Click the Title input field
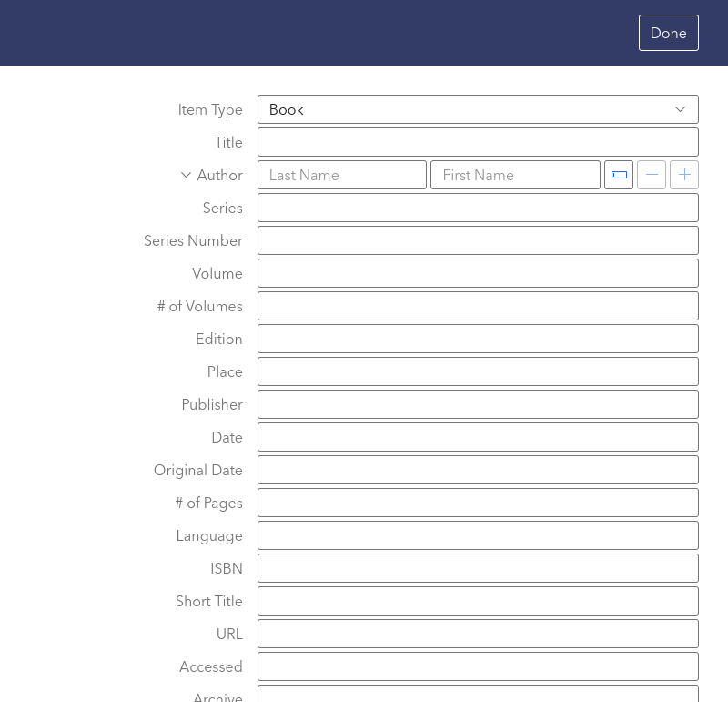728x702 pixels. tap(478, 142)
